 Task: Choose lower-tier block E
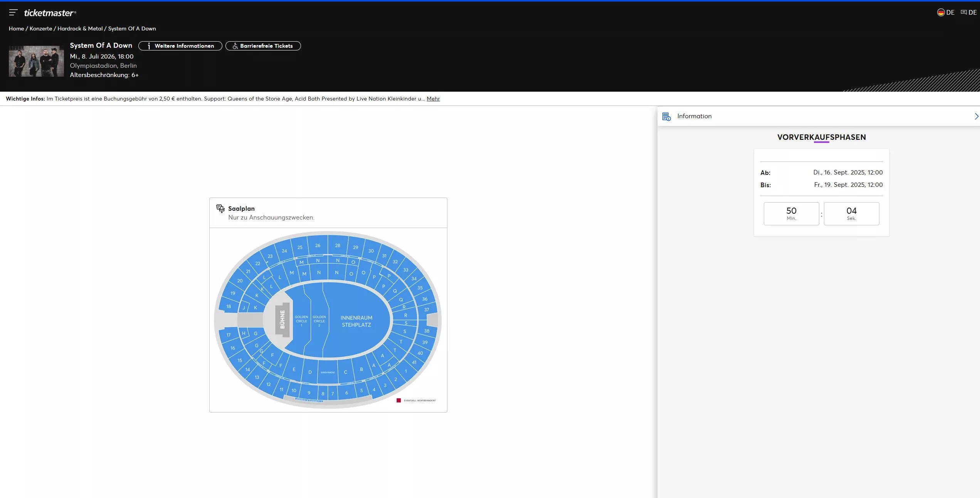tap(294, 369)
